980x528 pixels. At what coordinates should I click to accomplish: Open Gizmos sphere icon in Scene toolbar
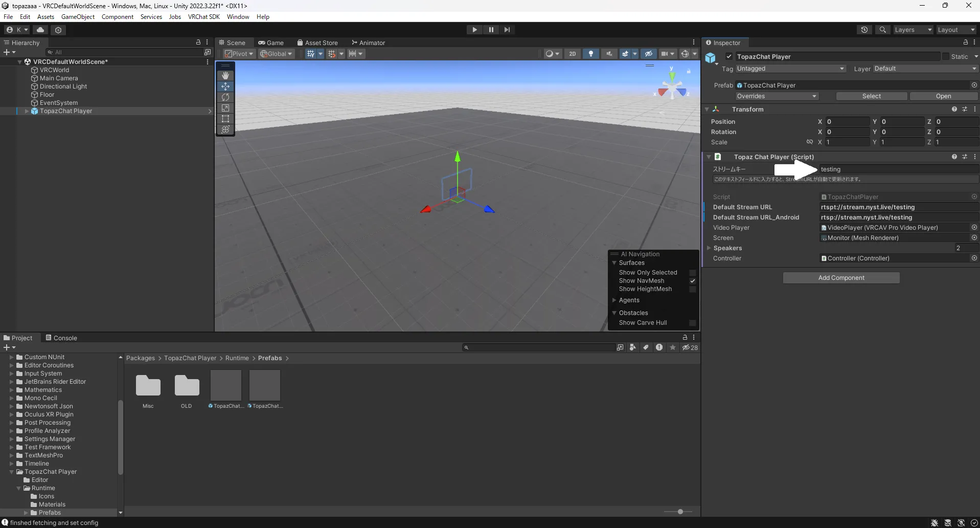click(x=685, y=54)
